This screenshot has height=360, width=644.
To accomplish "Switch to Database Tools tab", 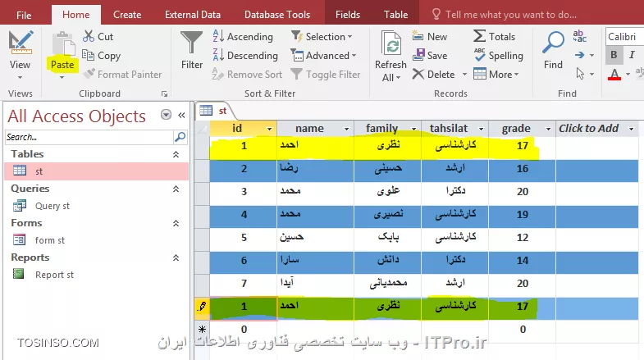I will click(277, 15).
